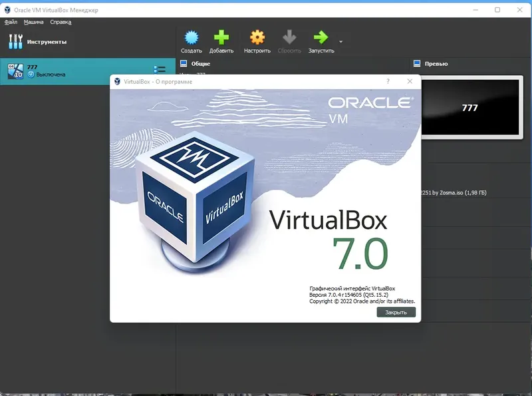Open the Файл menu
Screen dimensions: 532x396
click(x=12, y=21)
